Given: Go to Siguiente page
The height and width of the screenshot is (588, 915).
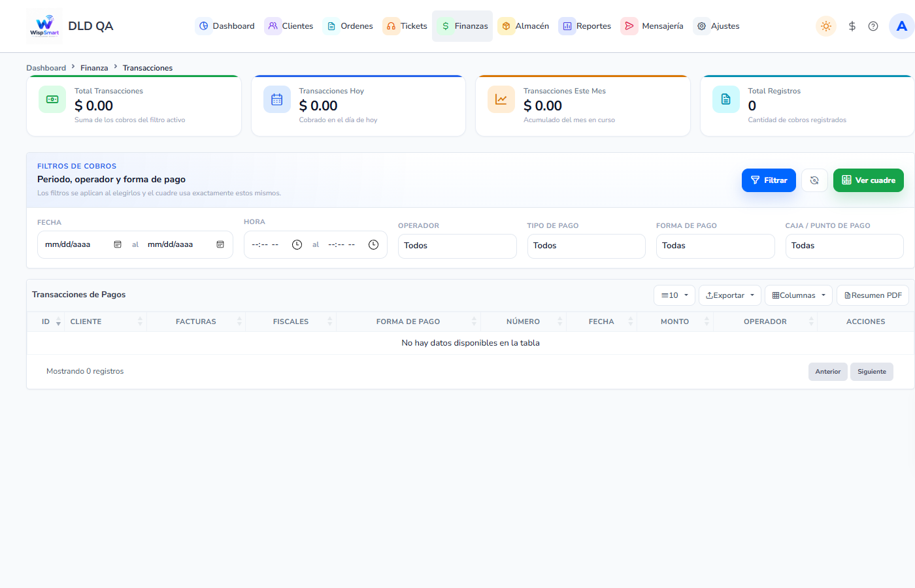Looking at the screenshot, I should pos(872,372).
